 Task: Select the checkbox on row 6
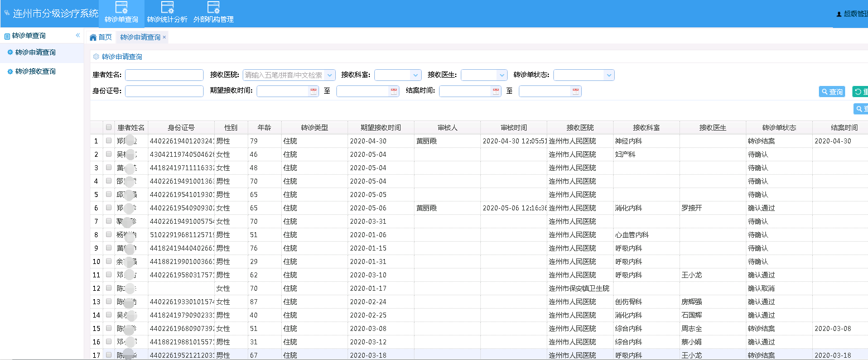tap(109, 208)
